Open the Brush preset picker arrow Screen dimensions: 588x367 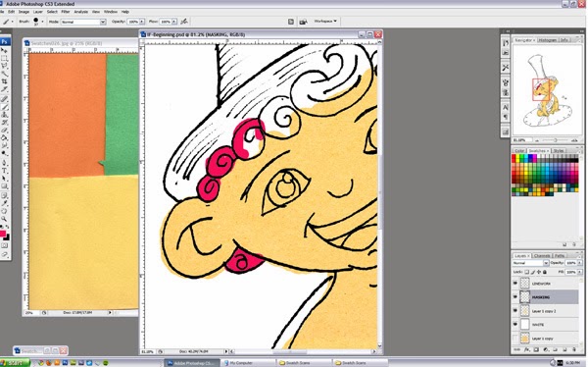(x=42, y=22)
